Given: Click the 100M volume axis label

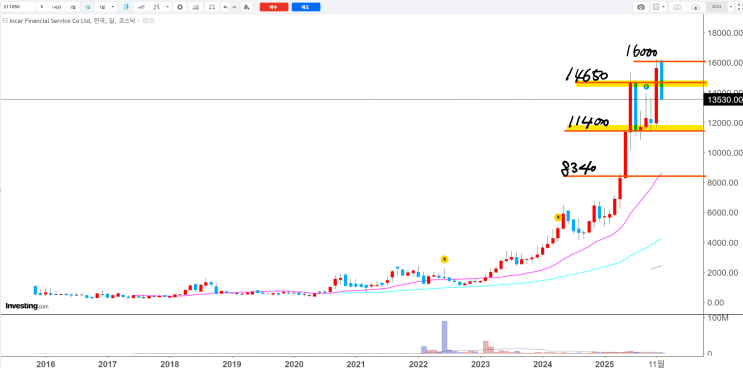Looking at the screenshot, I should (x=717, y=318).
